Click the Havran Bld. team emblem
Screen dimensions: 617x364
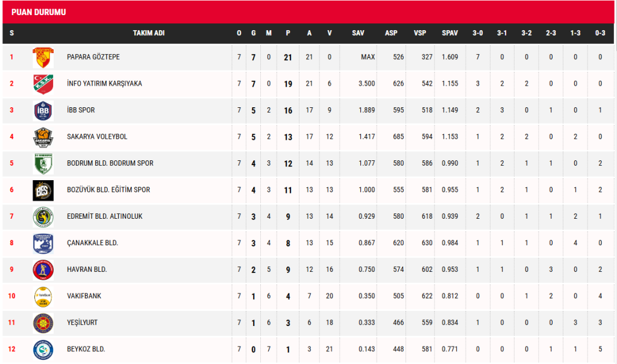pos(43,270)
